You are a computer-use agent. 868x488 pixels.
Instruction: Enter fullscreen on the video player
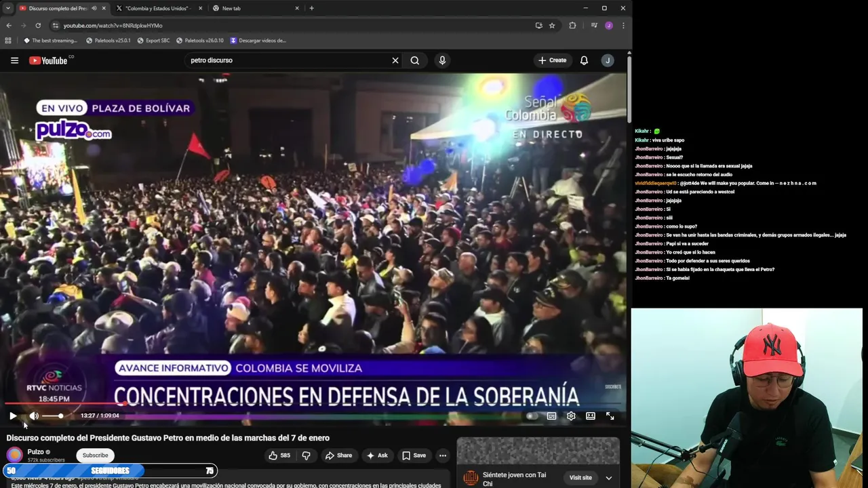tap(610, 415)
